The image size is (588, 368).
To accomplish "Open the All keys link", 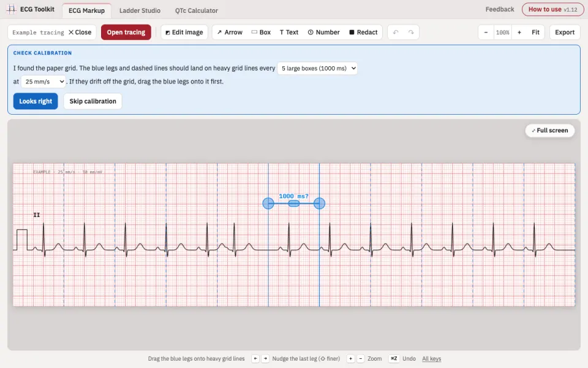I will 432,359.
